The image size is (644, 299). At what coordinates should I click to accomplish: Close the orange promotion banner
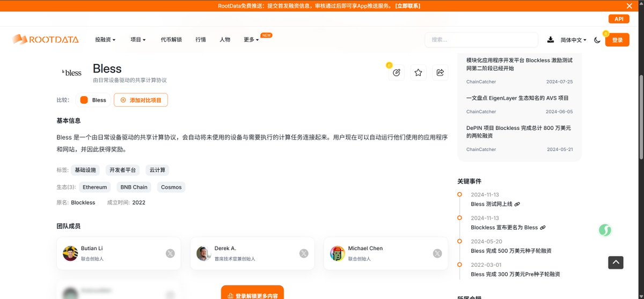point(630,6)
